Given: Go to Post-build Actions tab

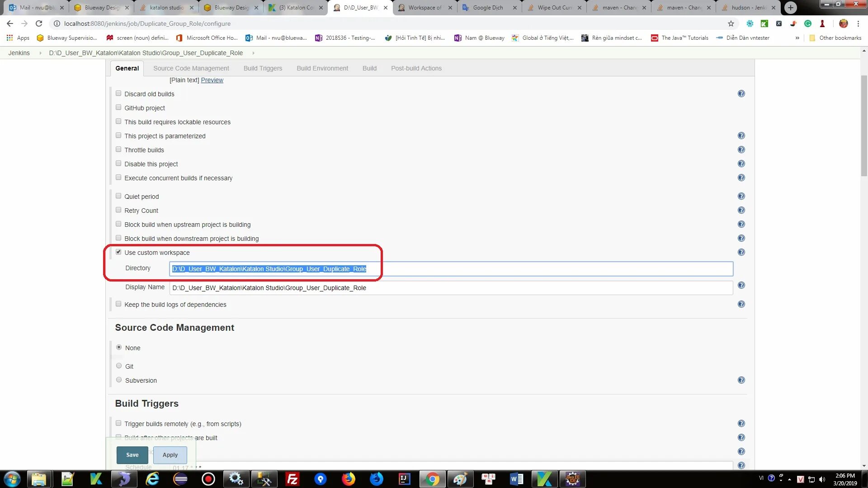Looking at the screenshot, I should 416,68.
